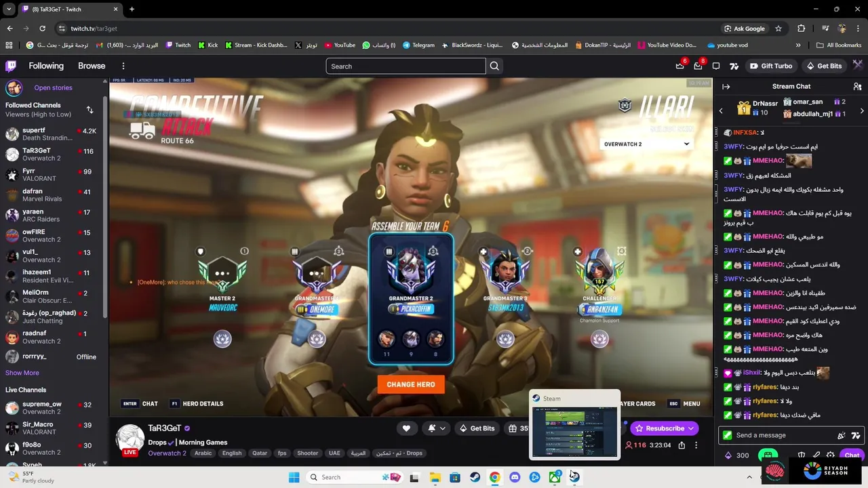The height and width of the screenshot is (488, 868).
Task: Select the Shooter stream tag
Action: (307, 453)
